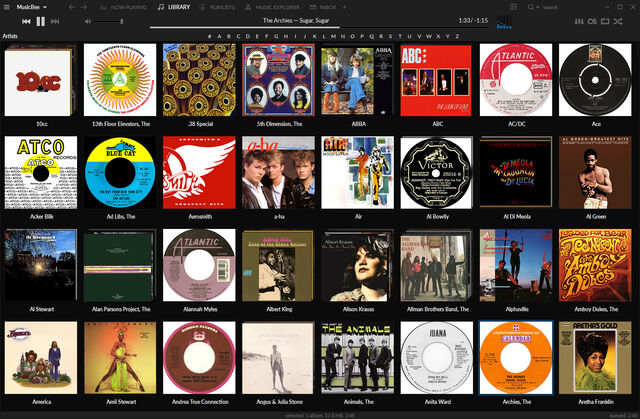Select the Alannah Myles Atlantic record
The height and width of the screenshot is (419, 640).
(199, 265)
